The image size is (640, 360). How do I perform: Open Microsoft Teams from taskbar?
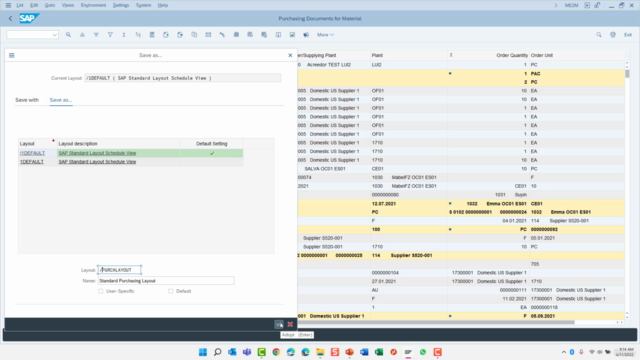pyautogui.click(x=247, y=352)
